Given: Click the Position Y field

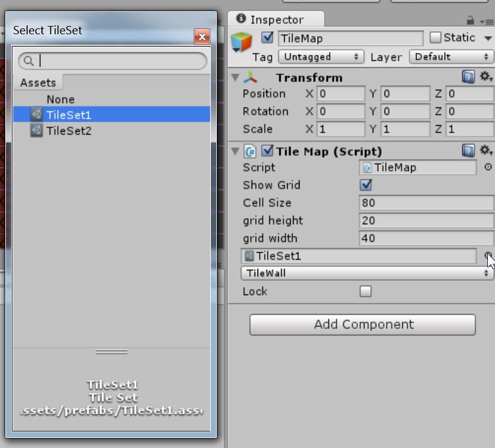Looking at the screenshot, I should coord(406,94).
